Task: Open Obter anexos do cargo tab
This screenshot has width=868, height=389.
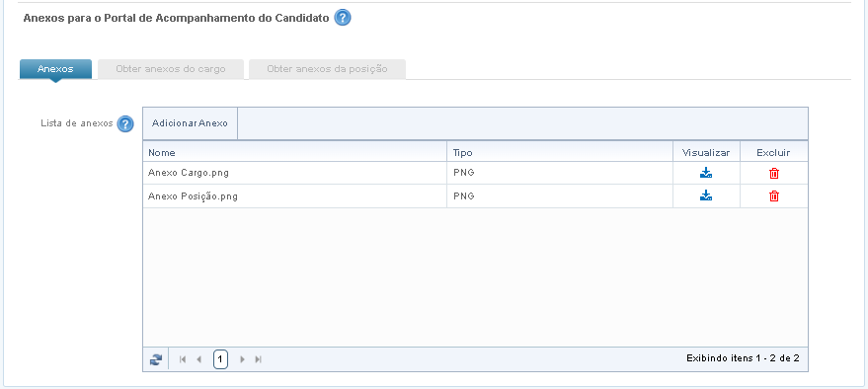Action: (171, 69)
